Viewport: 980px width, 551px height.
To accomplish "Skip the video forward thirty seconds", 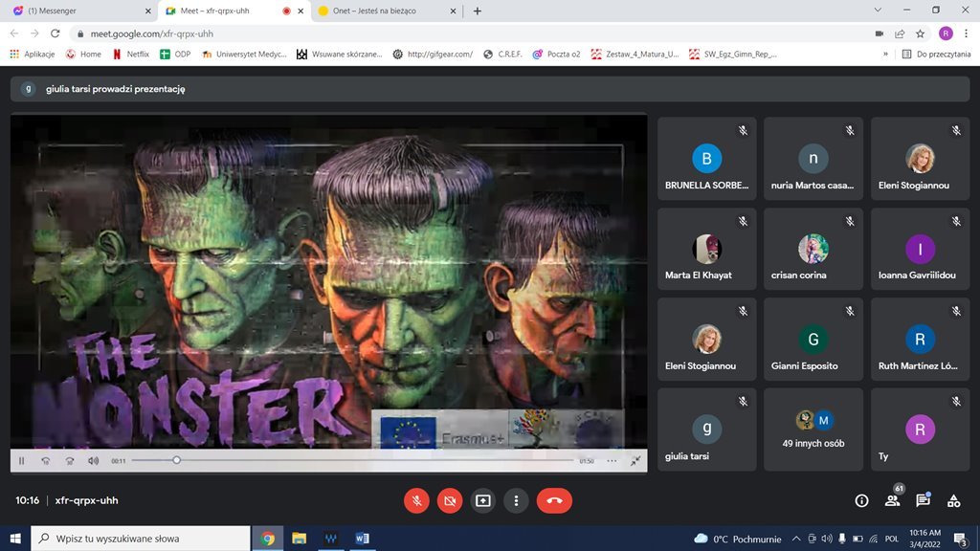I will click(x=69, y=460).
